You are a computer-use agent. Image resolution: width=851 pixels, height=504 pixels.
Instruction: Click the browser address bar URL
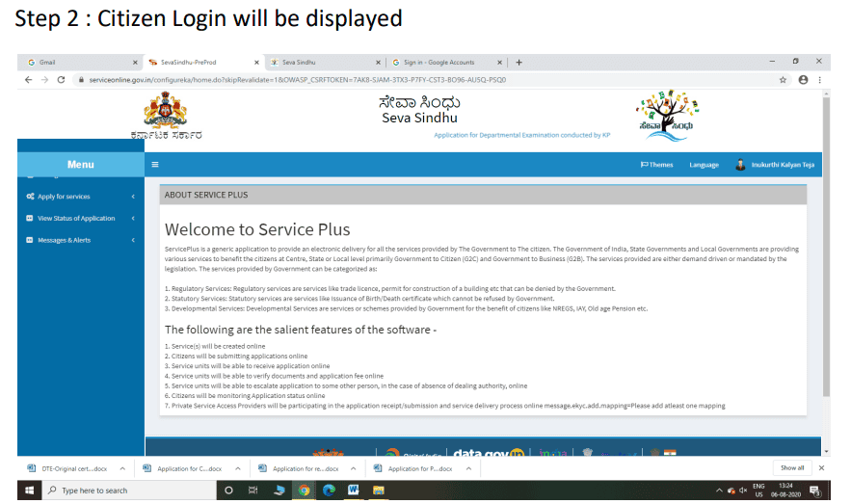[298, 80]
